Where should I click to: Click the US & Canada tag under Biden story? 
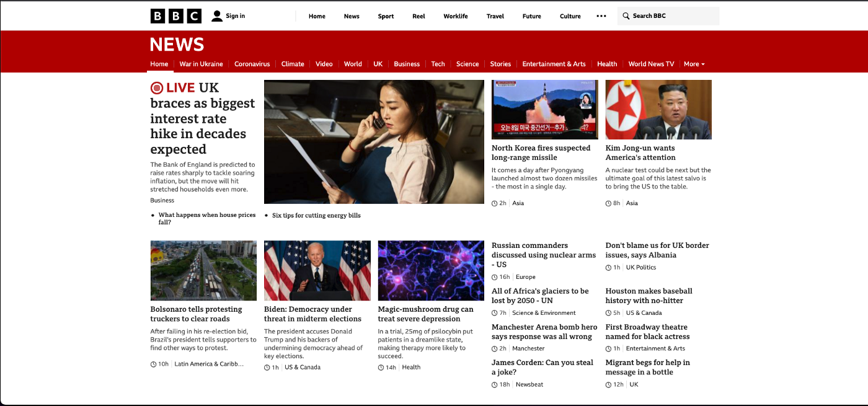tap(303, 368)
